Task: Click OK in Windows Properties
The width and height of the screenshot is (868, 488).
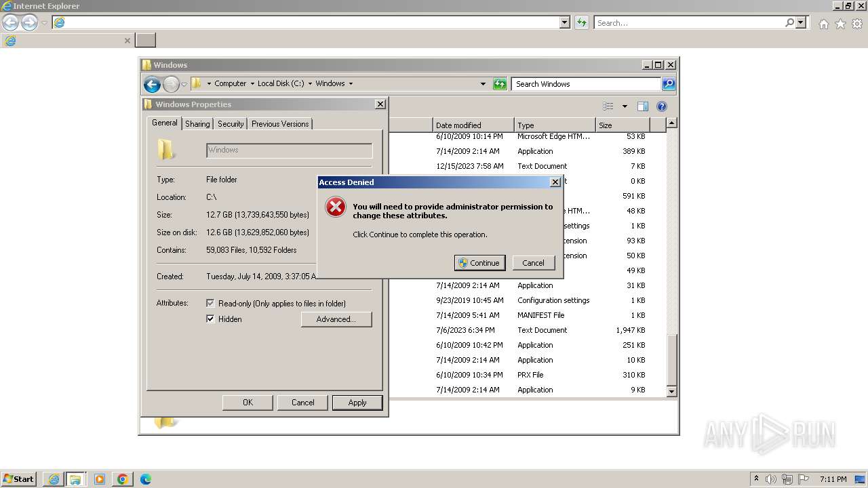Action: coord(248,403)
